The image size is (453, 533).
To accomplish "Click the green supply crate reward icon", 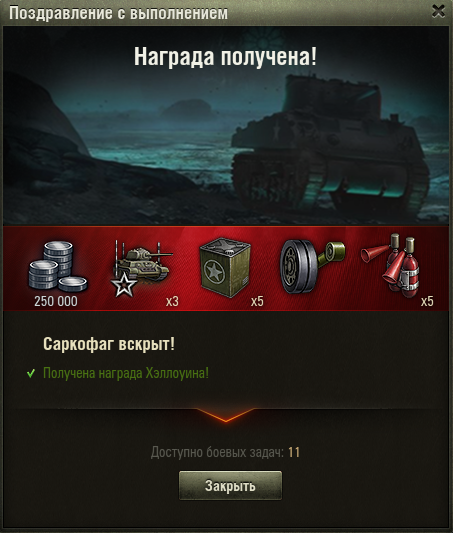I will tap(225, 268).
